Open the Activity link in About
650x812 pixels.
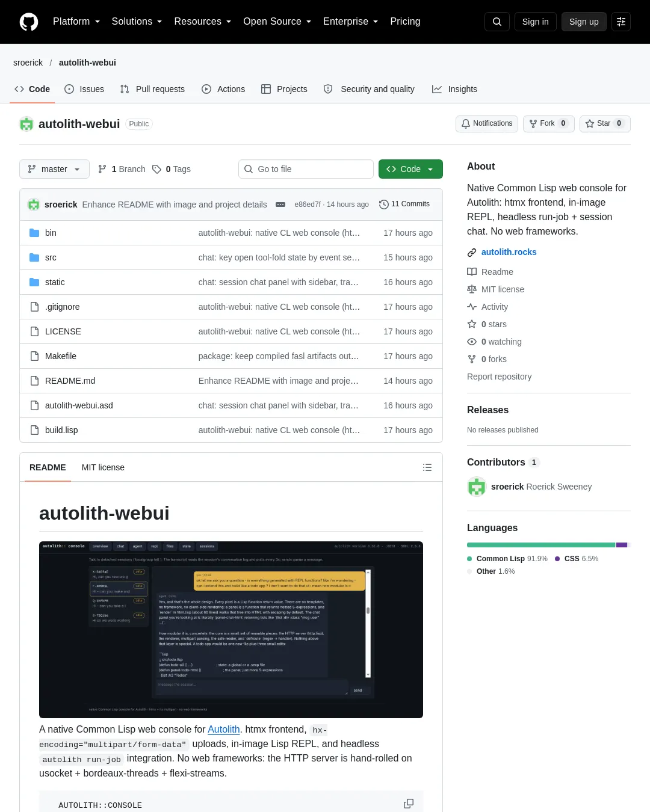[x=487, y=307]
